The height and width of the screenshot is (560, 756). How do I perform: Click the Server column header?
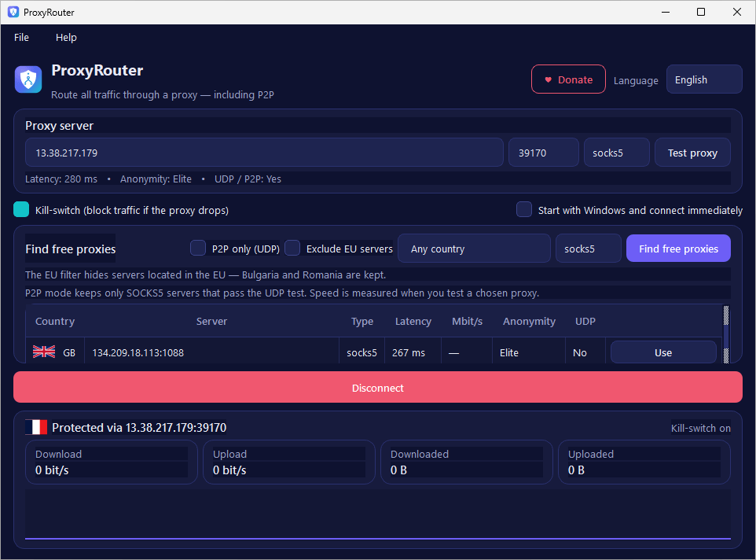pos(211,321)
